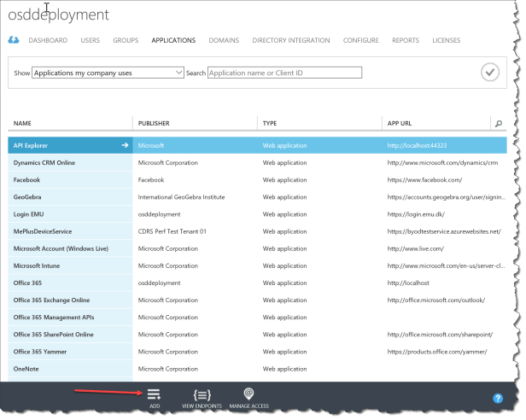This screenshot has height=420, width=526.
Task: Open the Directory Integration tab
Action: (290, 40)
